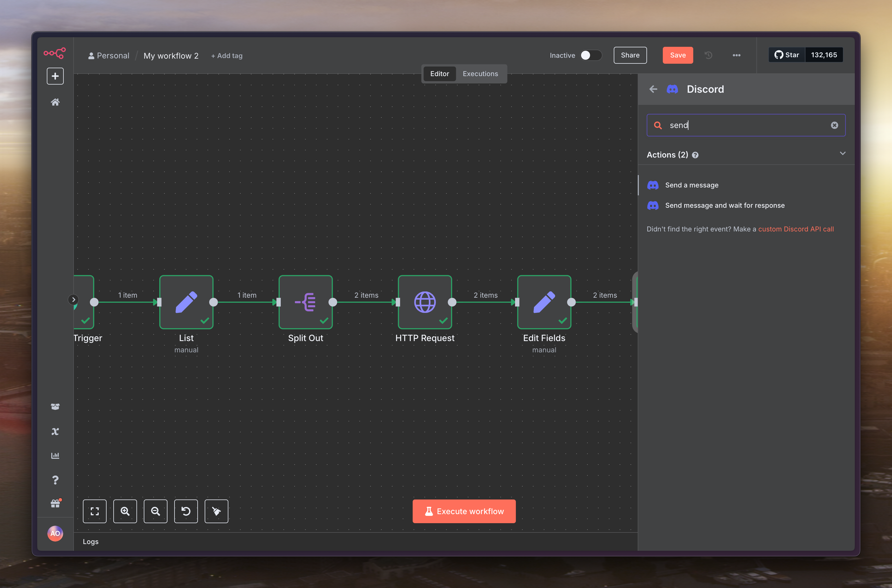This screenshot has height=588, width=892.
Task: Open the three-dots workflow options menu
Action: click(x=736, y=55)
